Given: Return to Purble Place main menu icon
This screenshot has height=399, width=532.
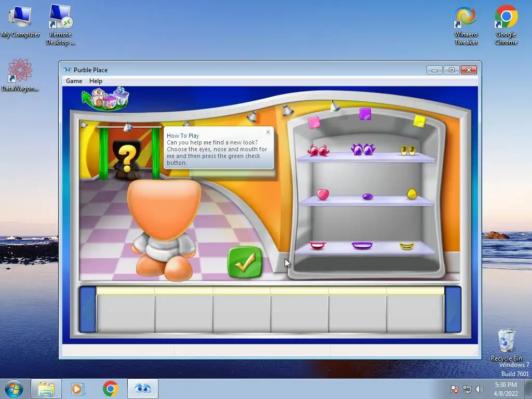Looking at the screenshot, I should coord(105,99).
